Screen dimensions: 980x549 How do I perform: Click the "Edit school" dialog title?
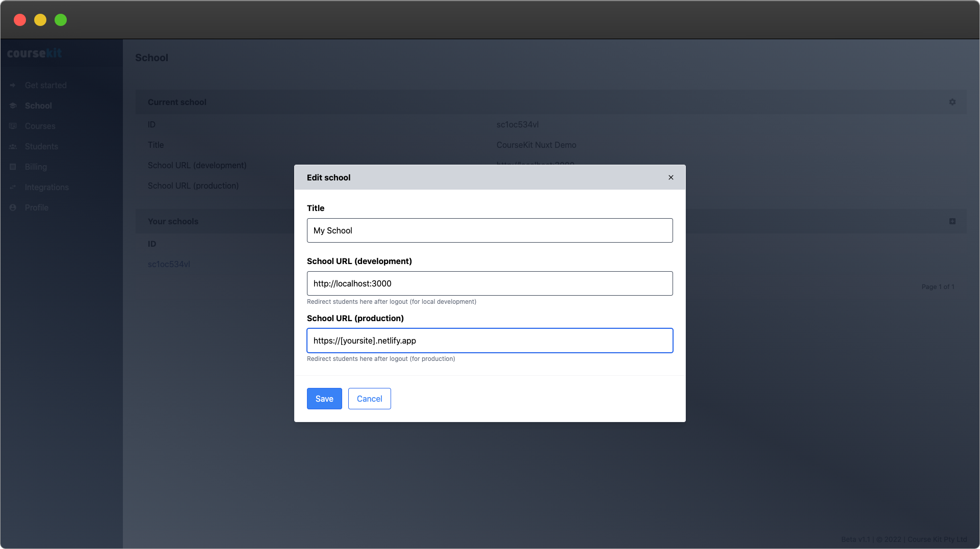coord(328,177)
